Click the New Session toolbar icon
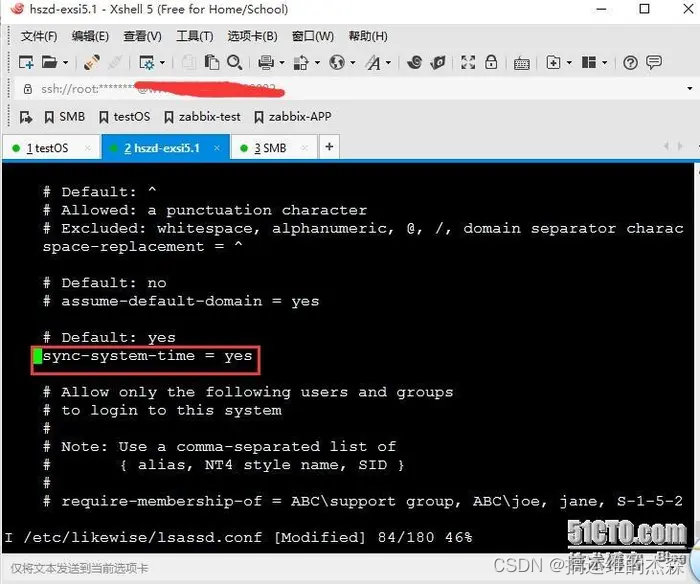This screenshot has width=700, height=584. 26,62
